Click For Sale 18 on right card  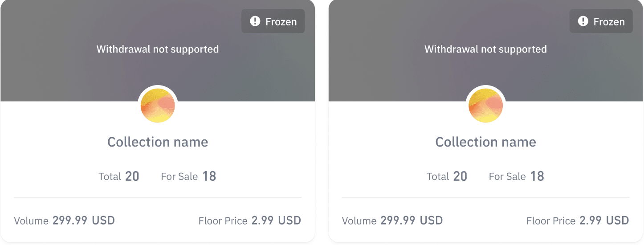[517, 176]
